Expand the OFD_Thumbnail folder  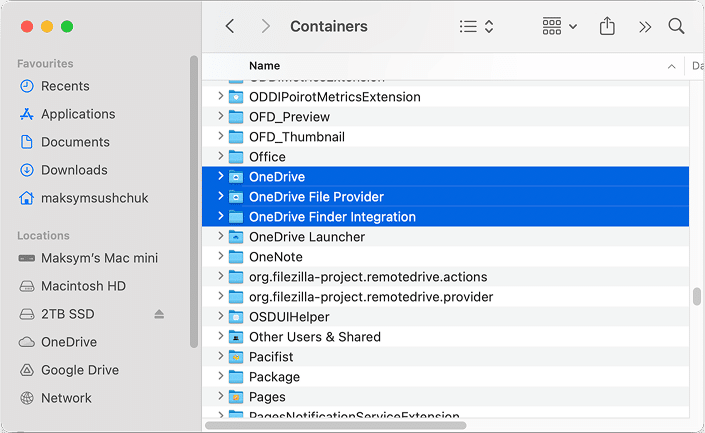220,136
